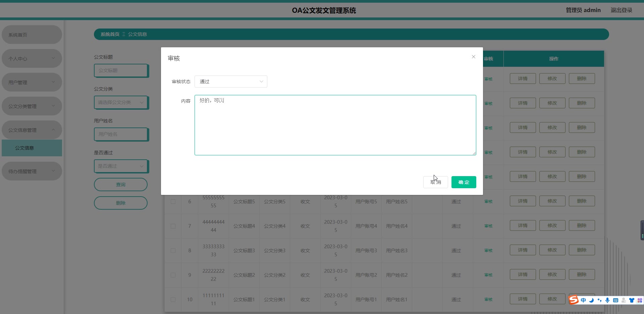Click cell 用户账号4 in the table
Viewport: 644px width, 314px height.
pyautogui.click(x=366, y=226)
